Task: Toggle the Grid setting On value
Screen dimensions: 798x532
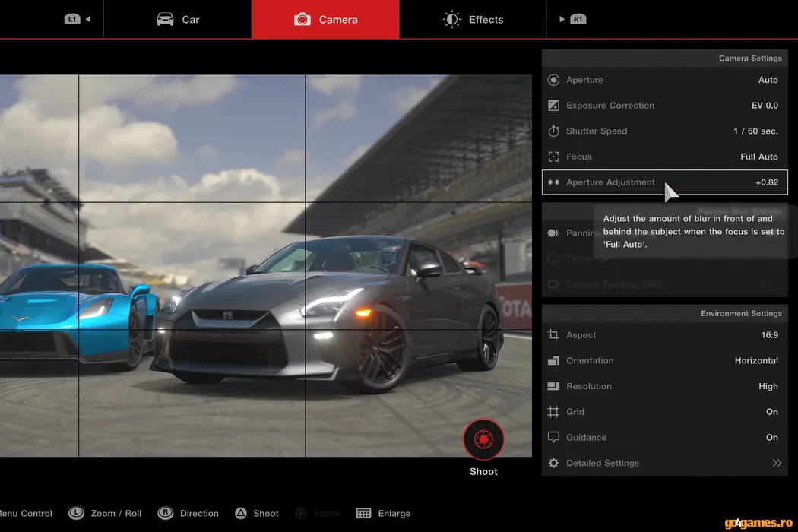Action: [x=771, y=412]
